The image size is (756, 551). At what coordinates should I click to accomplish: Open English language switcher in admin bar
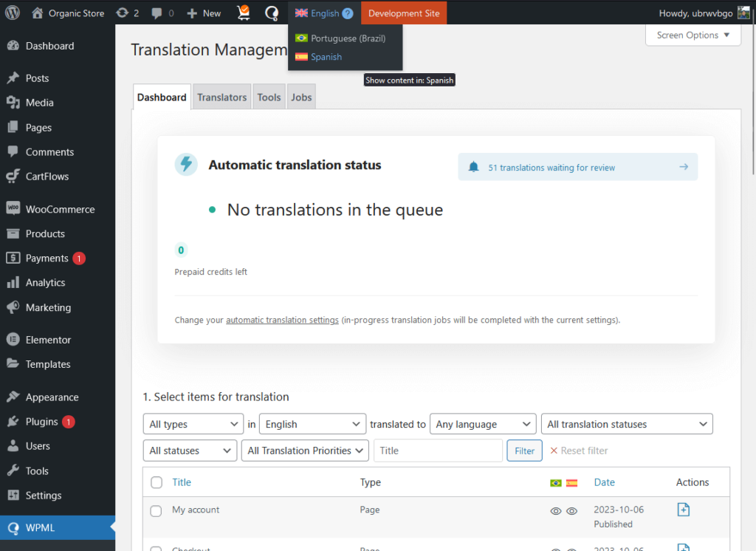pos(324,13)
